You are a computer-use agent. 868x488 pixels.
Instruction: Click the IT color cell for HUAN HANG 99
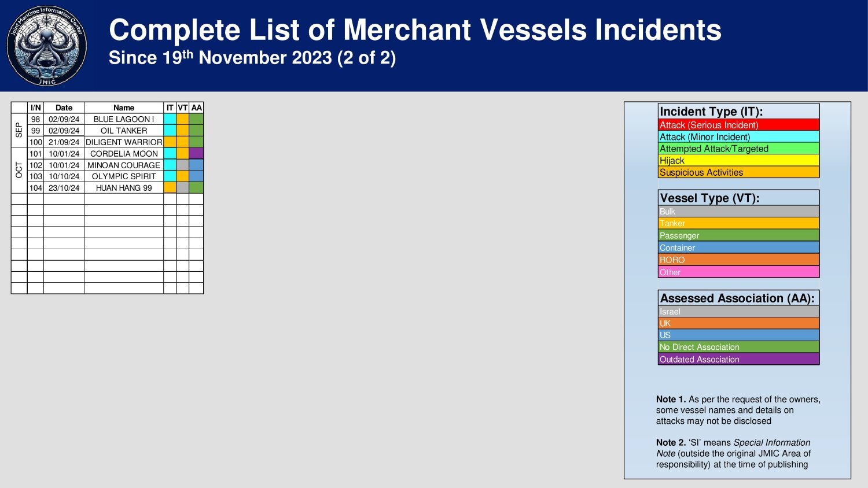tap(170, 187)
